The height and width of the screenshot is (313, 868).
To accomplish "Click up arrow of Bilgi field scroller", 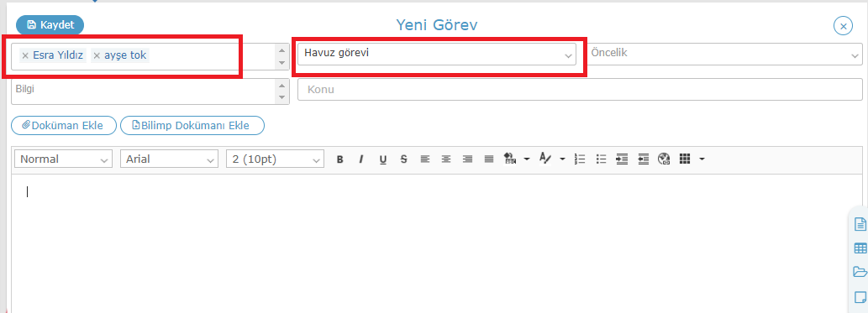I will (282, 85).
